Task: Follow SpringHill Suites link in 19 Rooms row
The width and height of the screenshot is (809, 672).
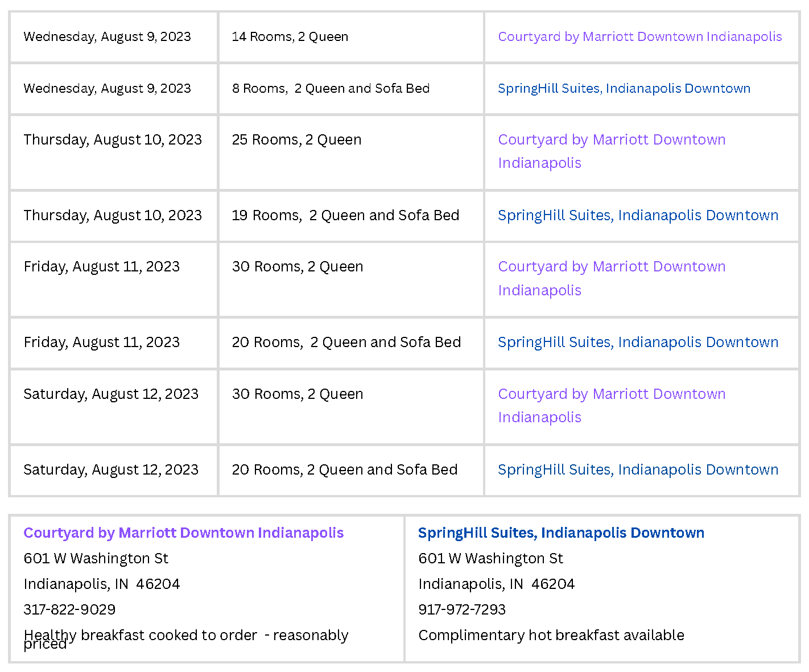Action: click(x=638, y=216)
